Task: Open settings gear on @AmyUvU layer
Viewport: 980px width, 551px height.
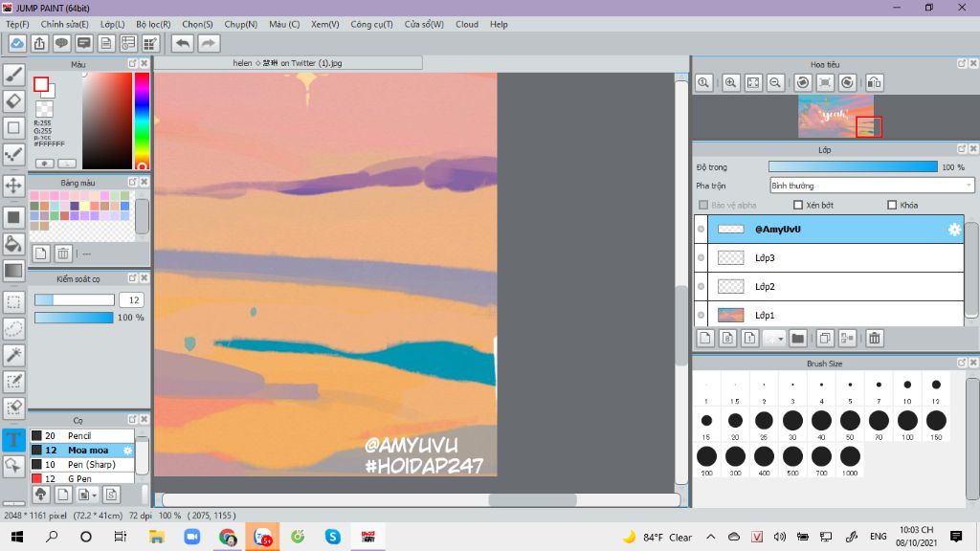Action: coord(954,230)
